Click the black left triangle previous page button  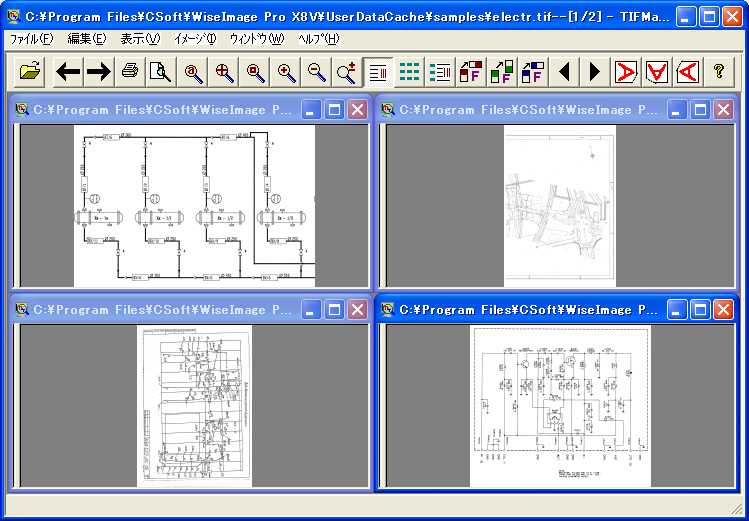pos(565,71)
